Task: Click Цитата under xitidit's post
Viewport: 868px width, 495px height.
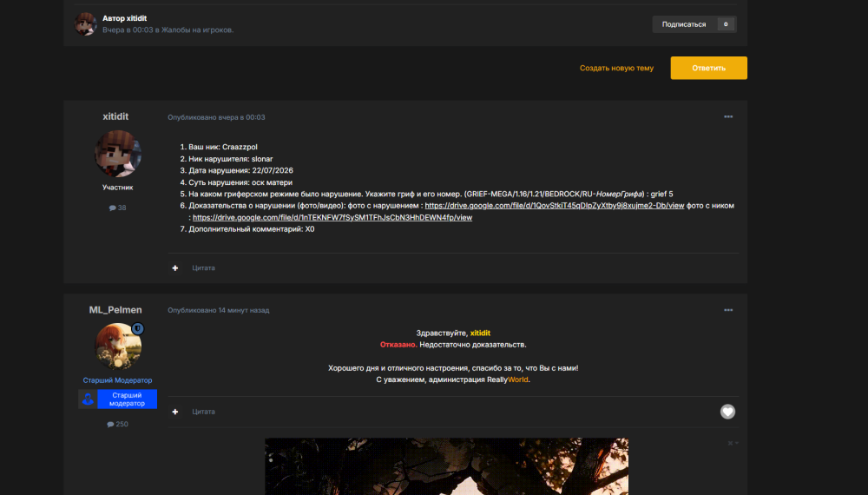Action: (x=203, y=268)
